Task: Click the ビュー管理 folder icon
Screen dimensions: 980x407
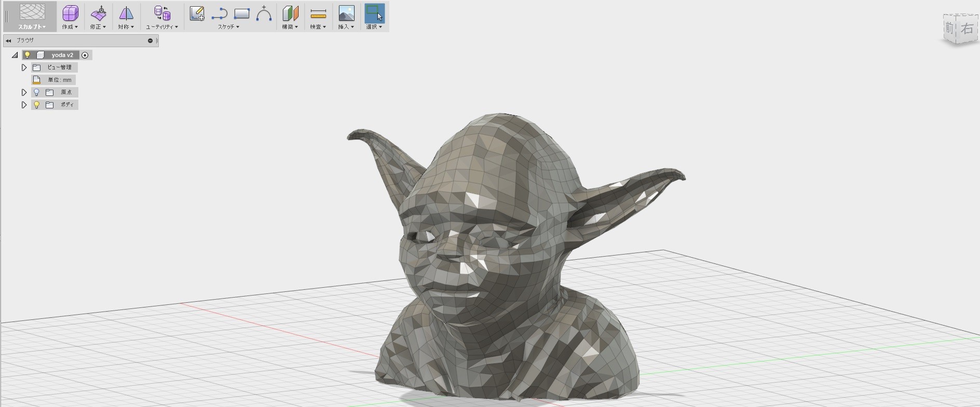Action: coord(37,67)
